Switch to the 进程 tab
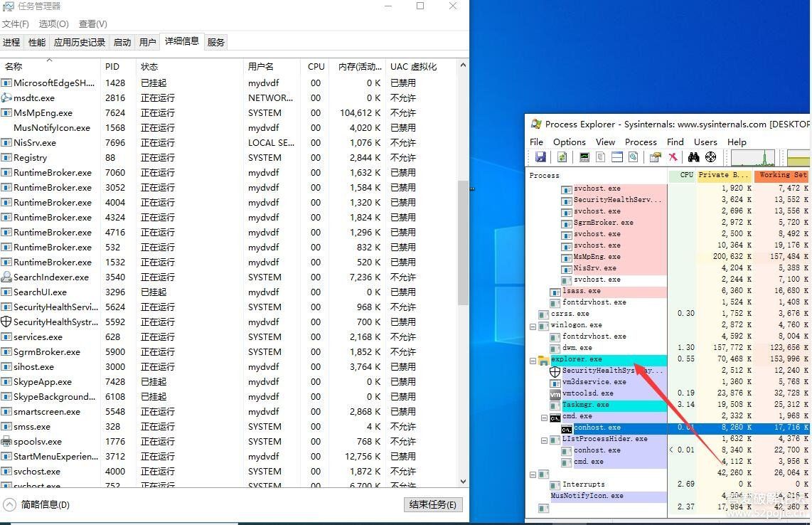The image size is (812, 525). [x=11, y=42]
